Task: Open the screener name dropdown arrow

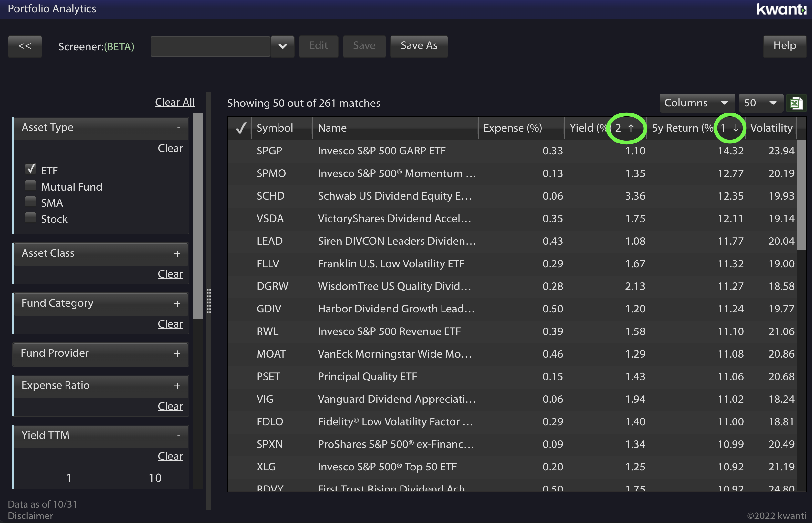Action: [x=282, y=46]
